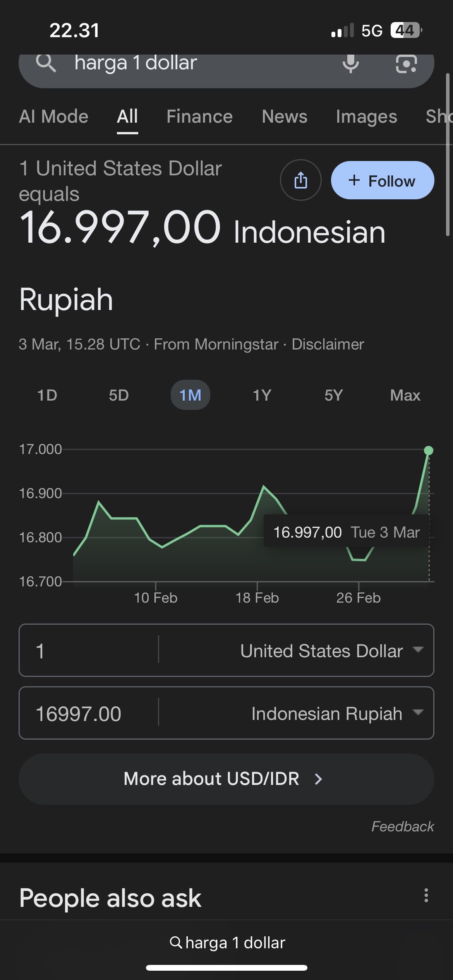Tap the rupiah amount field 16997.00
The image size is (453, 980).
click(89, 713)
